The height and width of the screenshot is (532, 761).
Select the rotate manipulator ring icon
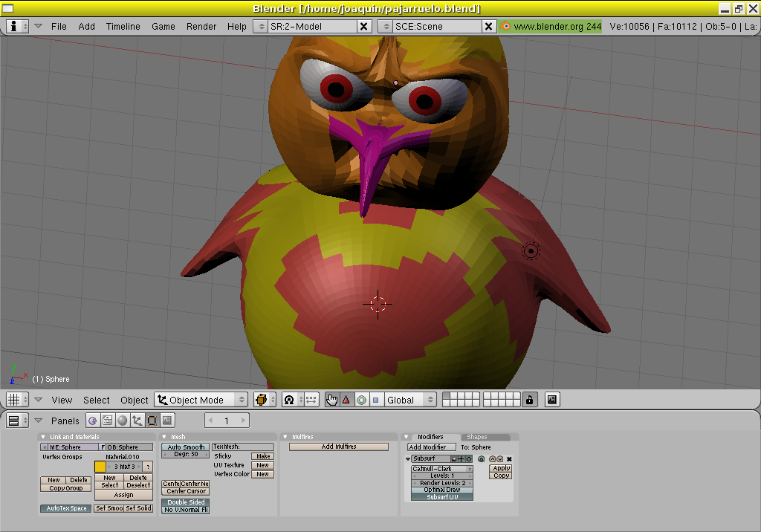coord(361,400)
